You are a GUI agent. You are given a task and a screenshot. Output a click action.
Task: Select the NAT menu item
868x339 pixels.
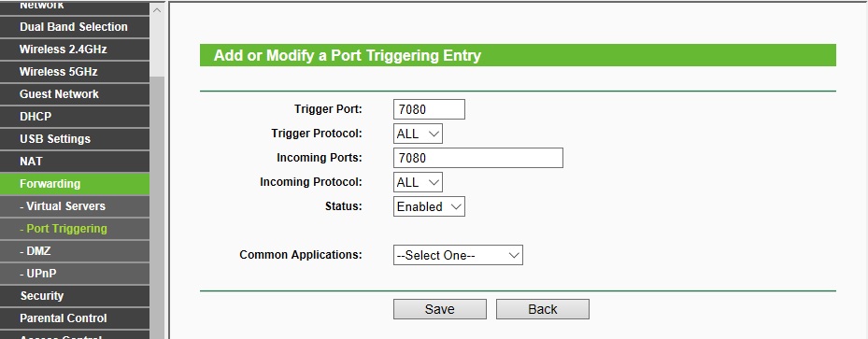75,162
